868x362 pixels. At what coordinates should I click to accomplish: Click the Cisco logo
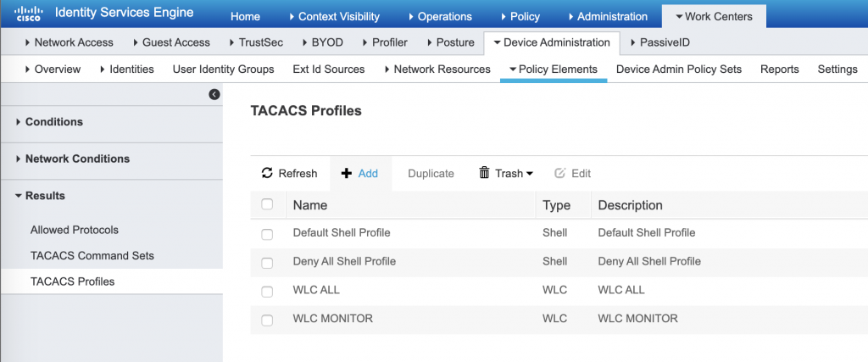(x=30, y=14)
